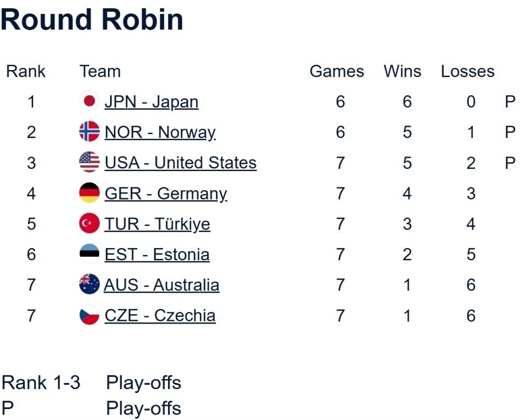Viewport: 529px width, 420px height.
Task: Click the Round Robin heading
Action: point(91,20)
